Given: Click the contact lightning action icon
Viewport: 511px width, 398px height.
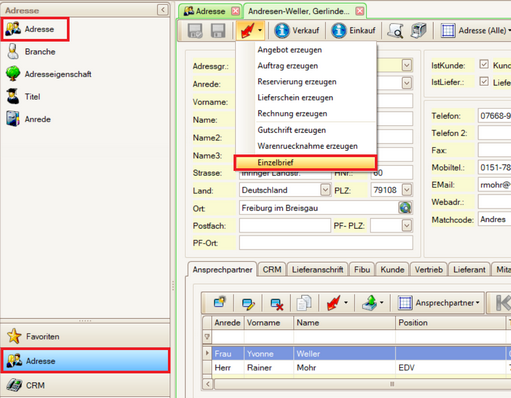Looking at the screenshot, I should coord(333,303).
